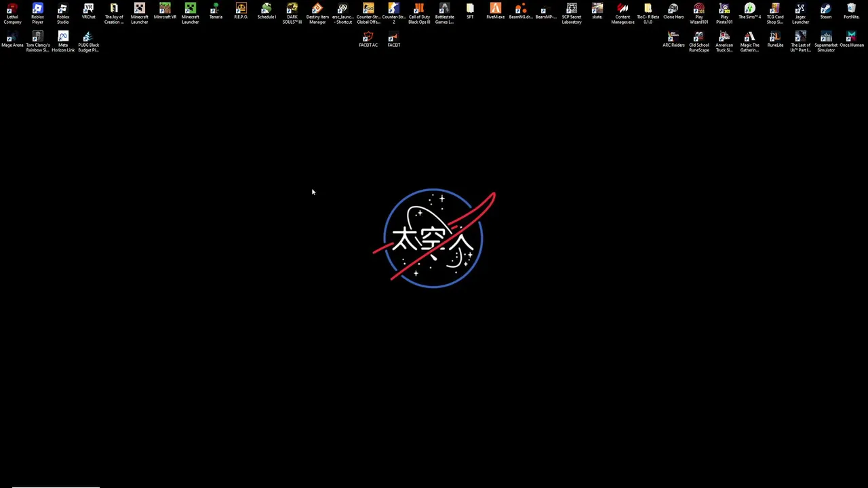Image resolution: width=868 pixels, height=488 pixels.
Task: Click the FiveM.exe desktop icon
Action: (x=495, y=12)
